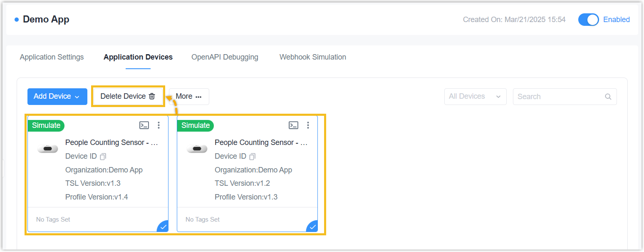Toggle the Enabled switch for Demo App
644x252 pixels.
588,20
